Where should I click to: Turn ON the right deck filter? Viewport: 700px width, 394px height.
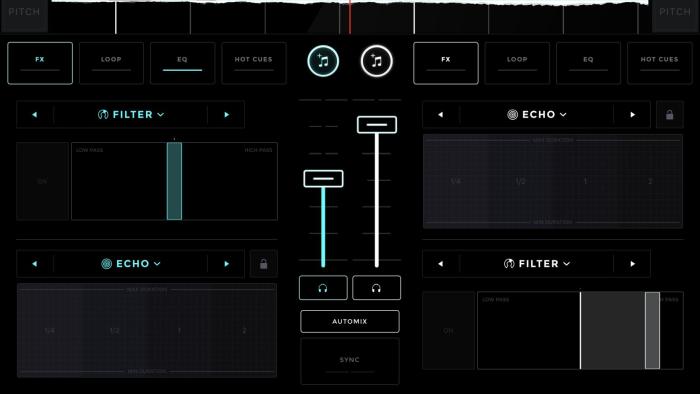[x=448, y=331]
